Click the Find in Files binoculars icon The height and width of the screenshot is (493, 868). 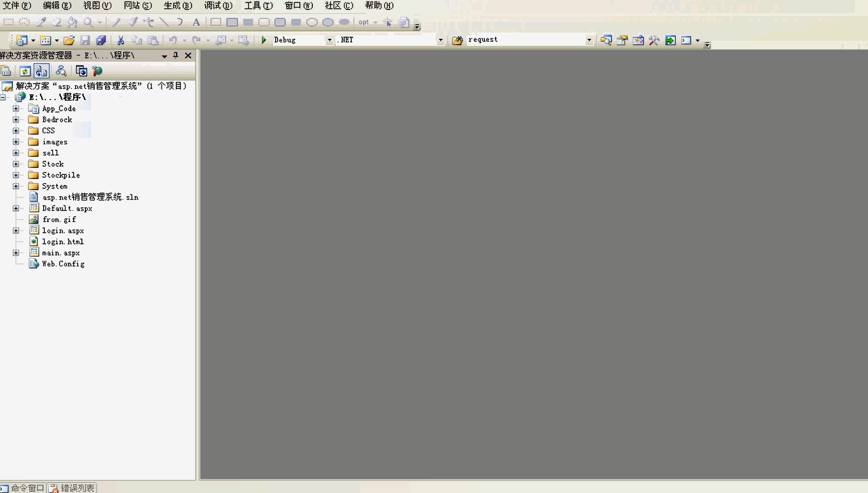(457, 40)
